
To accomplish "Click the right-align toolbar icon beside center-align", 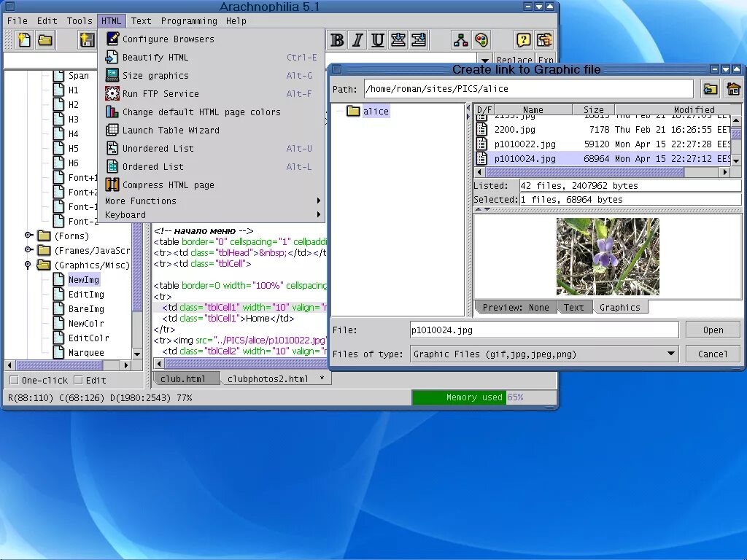I will click(x=419, y=40).
